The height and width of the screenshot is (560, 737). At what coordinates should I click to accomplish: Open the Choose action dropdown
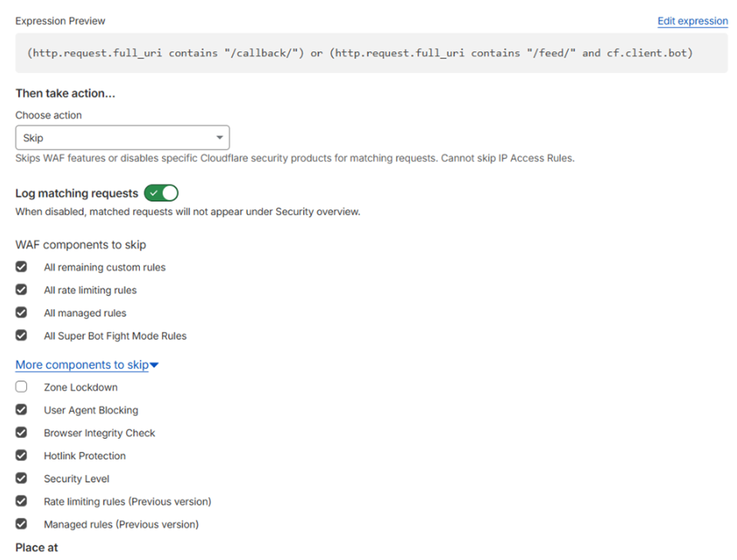tap(122, 138)
